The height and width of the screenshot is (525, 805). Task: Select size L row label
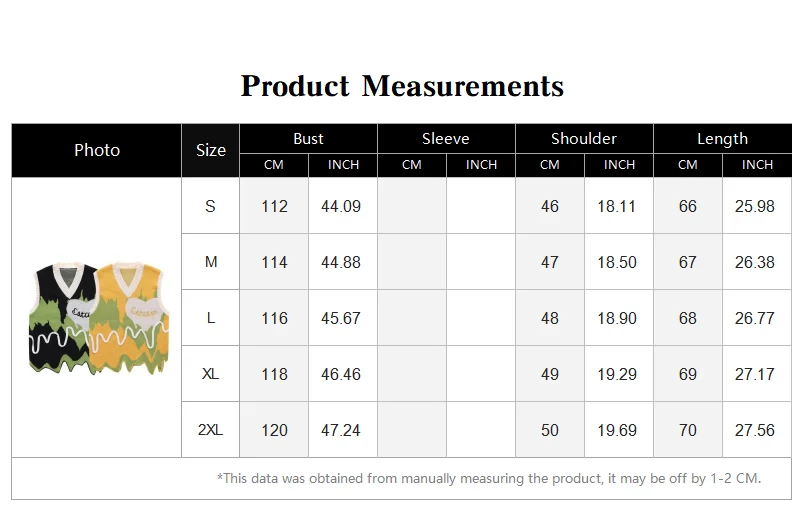(x=210, y=318)
